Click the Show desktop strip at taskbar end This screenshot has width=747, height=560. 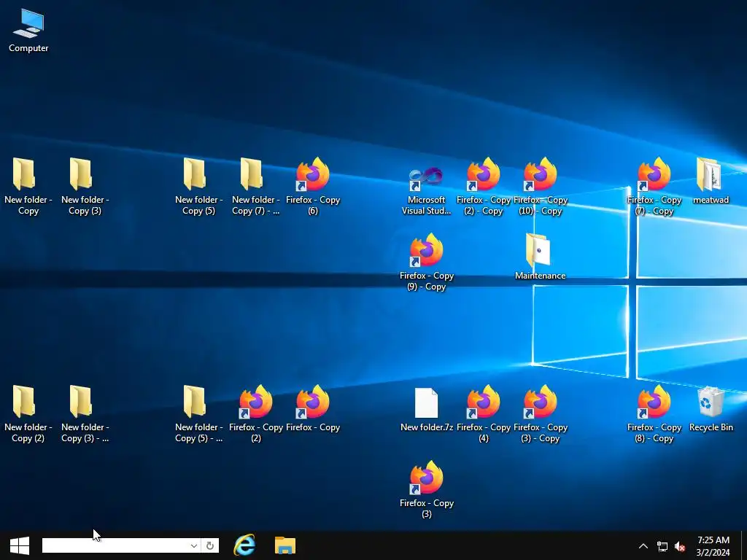pyautogui.click(x=743, y=545)
